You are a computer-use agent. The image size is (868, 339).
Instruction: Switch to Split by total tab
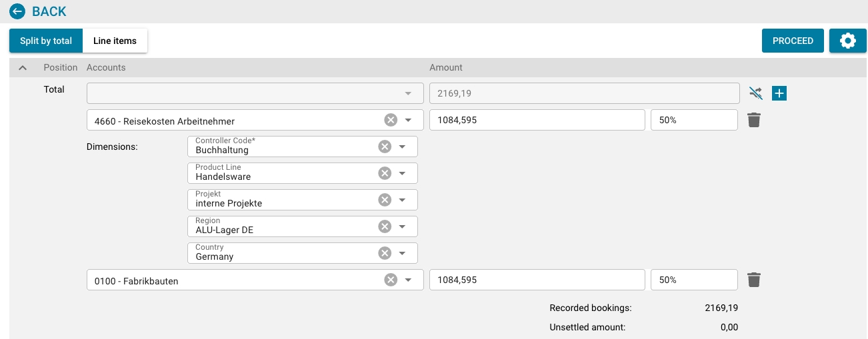(x=46, y=41)
